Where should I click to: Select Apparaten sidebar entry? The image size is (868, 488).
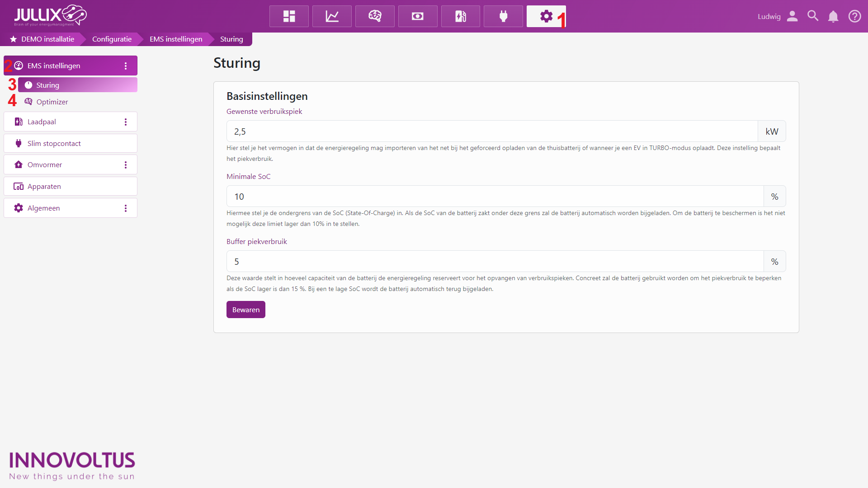coord(44,186)
